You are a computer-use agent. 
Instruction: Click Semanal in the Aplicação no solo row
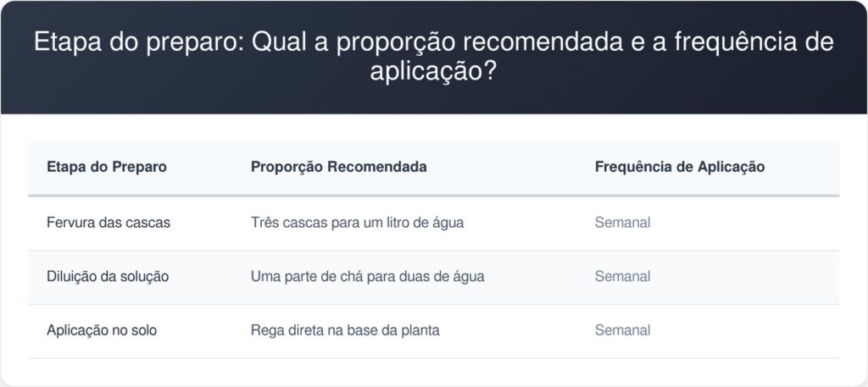point(622,330)
